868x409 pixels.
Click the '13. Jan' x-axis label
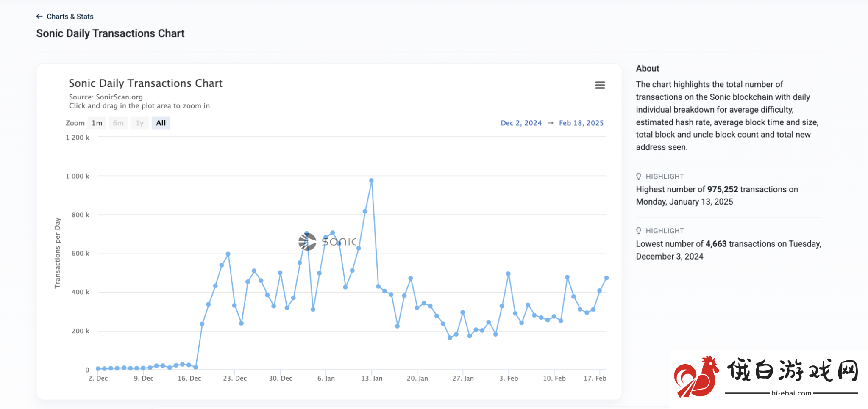tap(372, 379)
